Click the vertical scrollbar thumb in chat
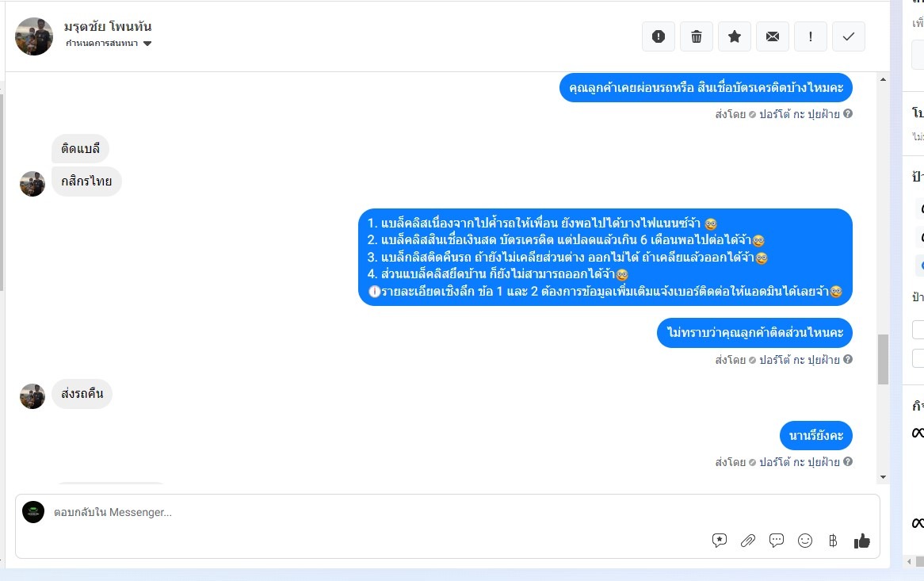The height and width of the screenshot is (581, 924). coord(883,359)
